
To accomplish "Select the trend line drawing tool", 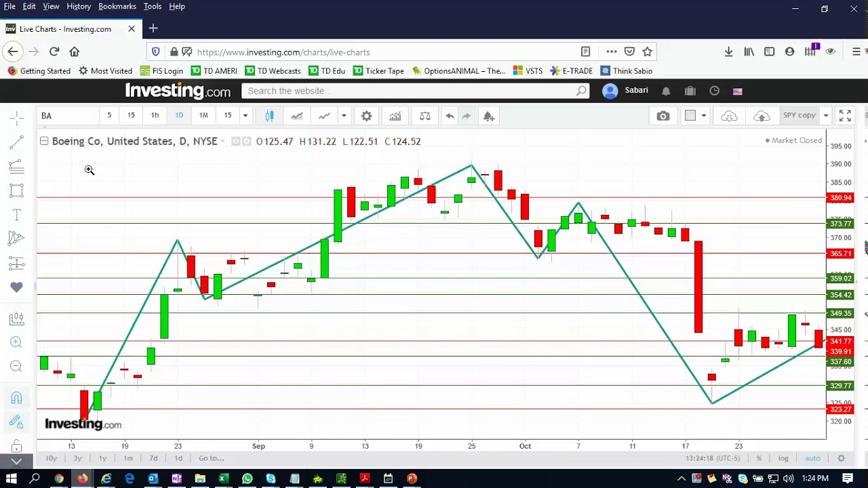I will (17, 142).
